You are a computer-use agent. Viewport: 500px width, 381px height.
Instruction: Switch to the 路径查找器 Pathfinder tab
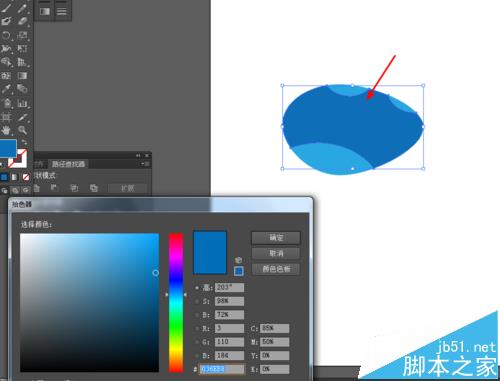[x=68, y=164]
